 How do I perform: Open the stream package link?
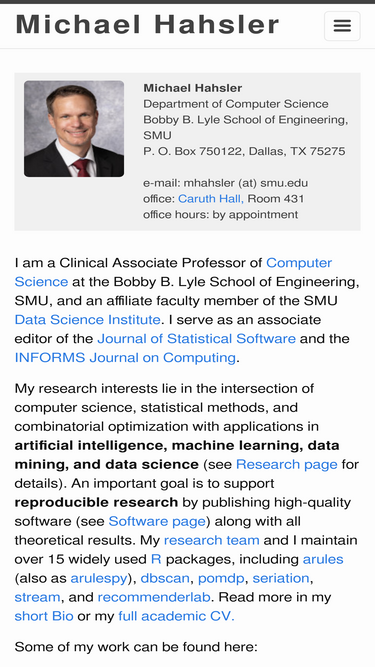click(x=37, y=597)
